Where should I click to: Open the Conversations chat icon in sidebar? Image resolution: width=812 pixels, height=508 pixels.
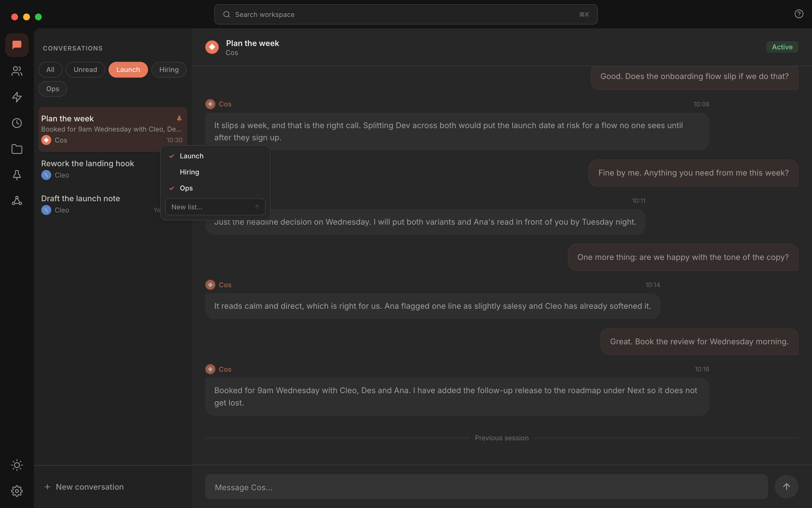[17, 45]
